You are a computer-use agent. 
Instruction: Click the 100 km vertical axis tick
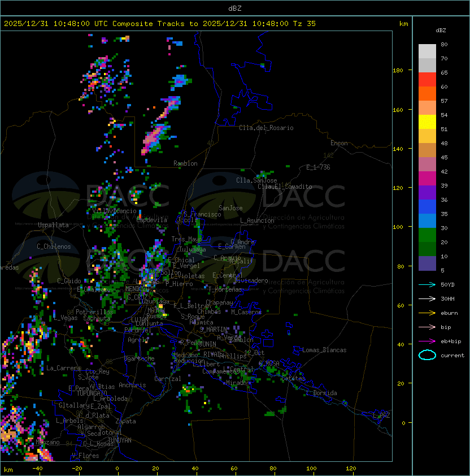click(398, 227)
